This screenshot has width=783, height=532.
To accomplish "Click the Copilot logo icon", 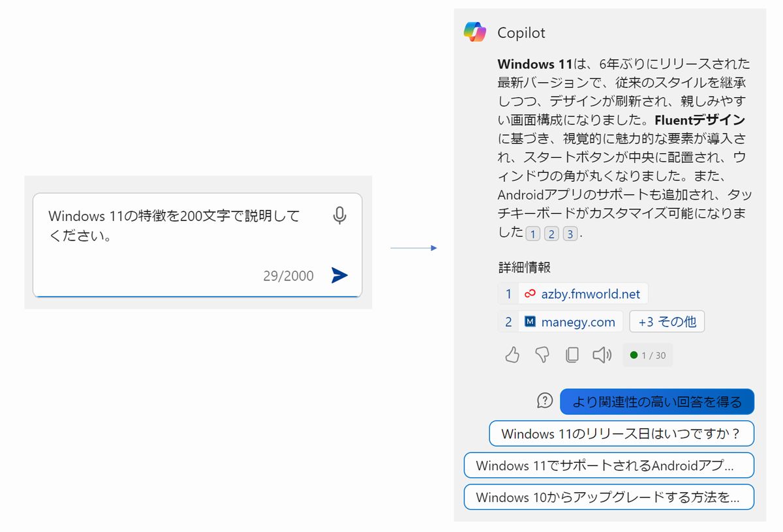I will [475, 32].
